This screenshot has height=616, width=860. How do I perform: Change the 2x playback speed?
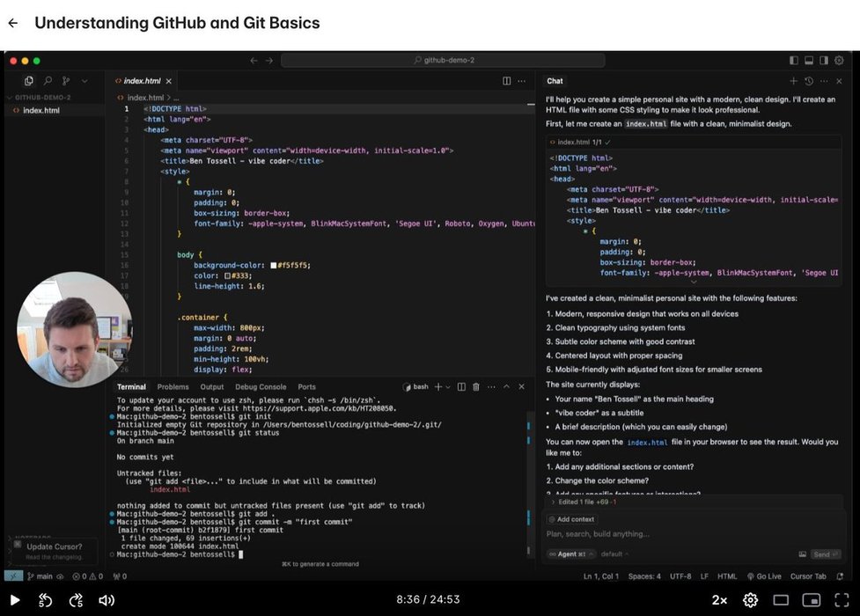719,600
